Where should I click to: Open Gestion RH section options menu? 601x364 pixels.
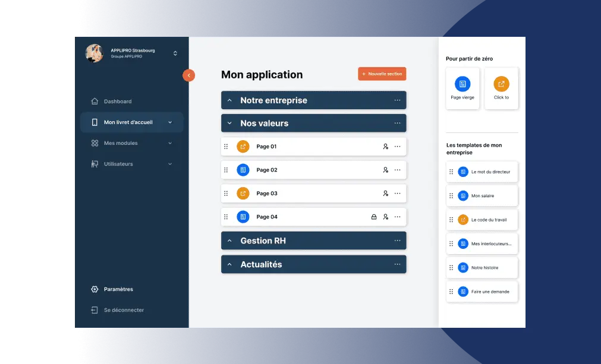click(x=398, y=240)
